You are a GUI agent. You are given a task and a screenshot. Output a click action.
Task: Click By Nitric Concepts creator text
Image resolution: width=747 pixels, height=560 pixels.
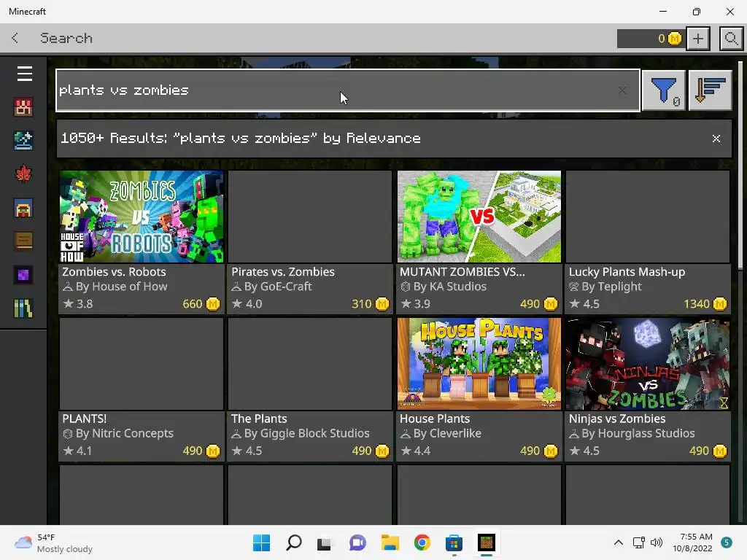click(x=124, y=433)
